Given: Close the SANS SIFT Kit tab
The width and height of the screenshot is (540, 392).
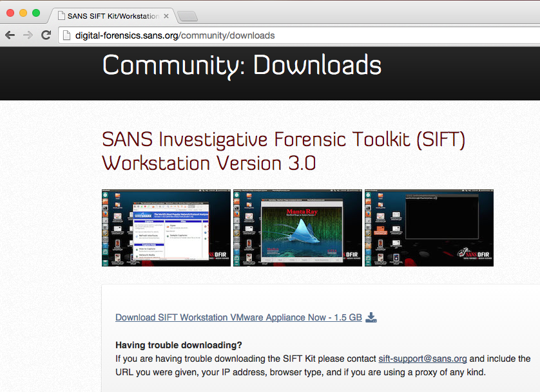Looking at the screenshot, I should [166, 16].
